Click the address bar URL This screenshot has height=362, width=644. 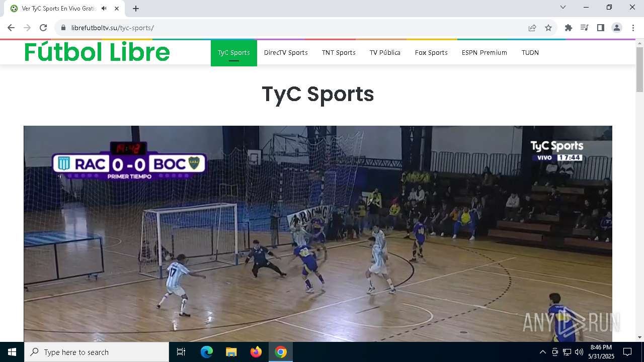[x=112, y=28]
